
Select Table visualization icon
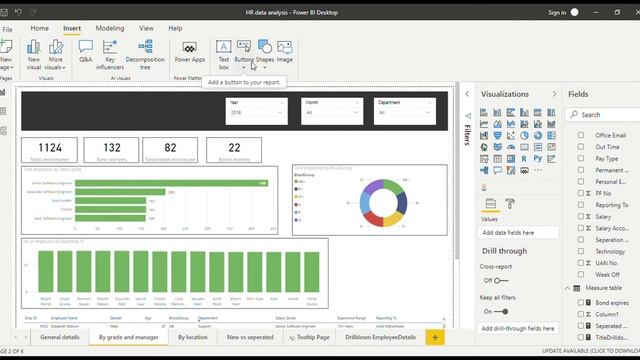pyautogui.click(x=498, y=159)
